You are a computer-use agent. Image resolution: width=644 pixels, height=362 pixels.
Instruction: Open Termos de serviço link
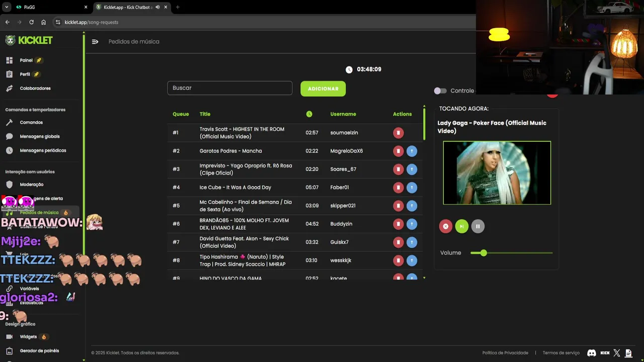pos(561,353)
